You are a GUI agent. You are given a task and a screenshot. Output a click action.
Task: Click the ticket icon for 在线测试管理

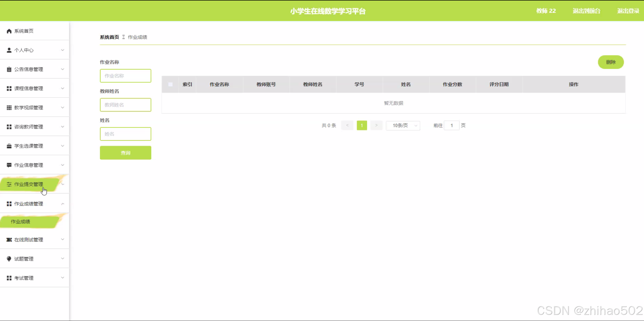[9, 240]
